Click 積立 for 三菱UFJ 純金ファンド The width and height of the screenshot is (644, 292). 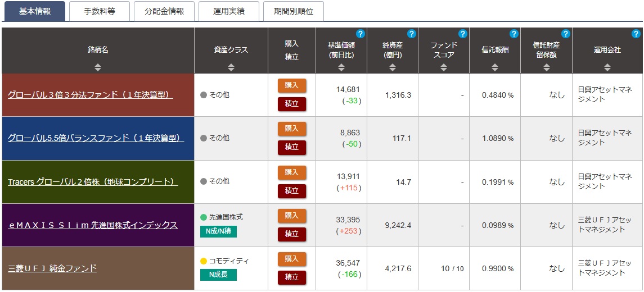(x=292, y=278)
